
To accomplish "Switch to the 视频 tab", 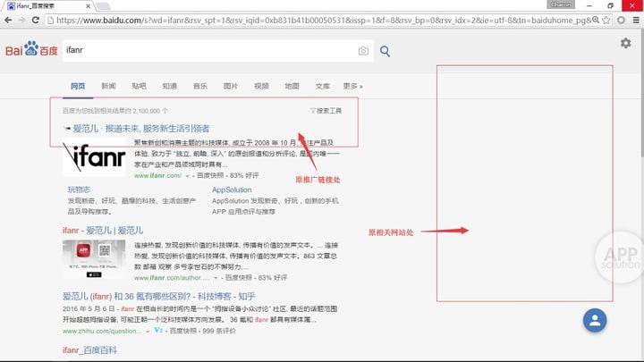I will 261,86.
